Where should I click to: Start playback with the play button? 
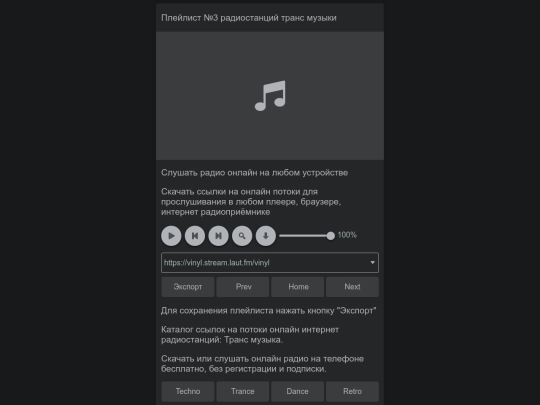point(171,236)
